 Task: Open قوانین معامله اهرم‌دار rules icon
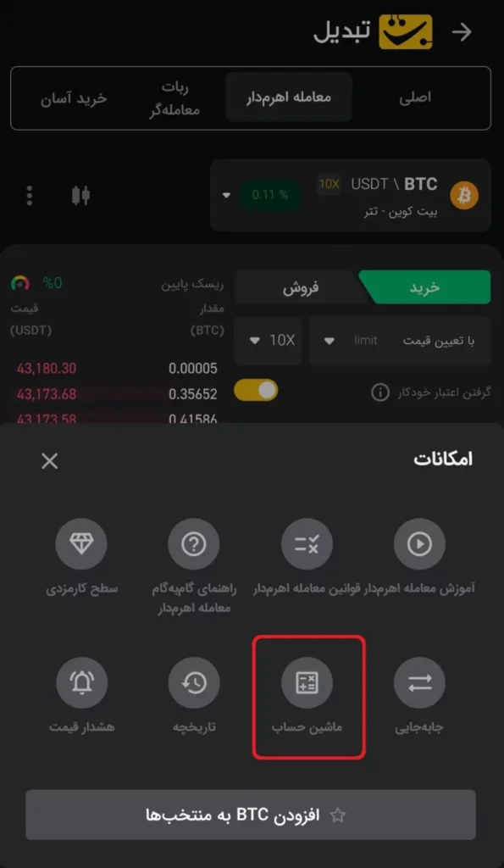click(307, 544)
